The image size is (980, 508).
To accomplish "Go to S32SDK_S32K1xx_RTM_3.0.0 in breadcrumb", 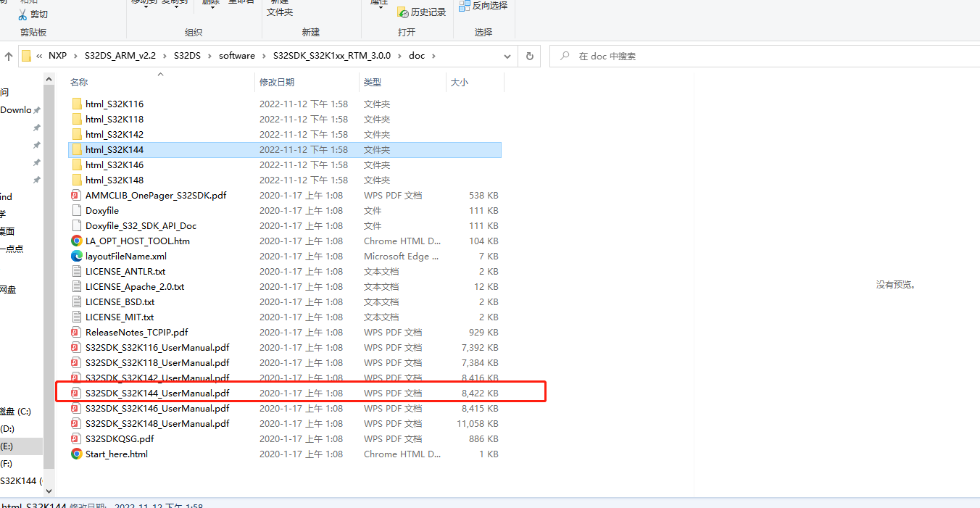I will (x=332, y=56).
